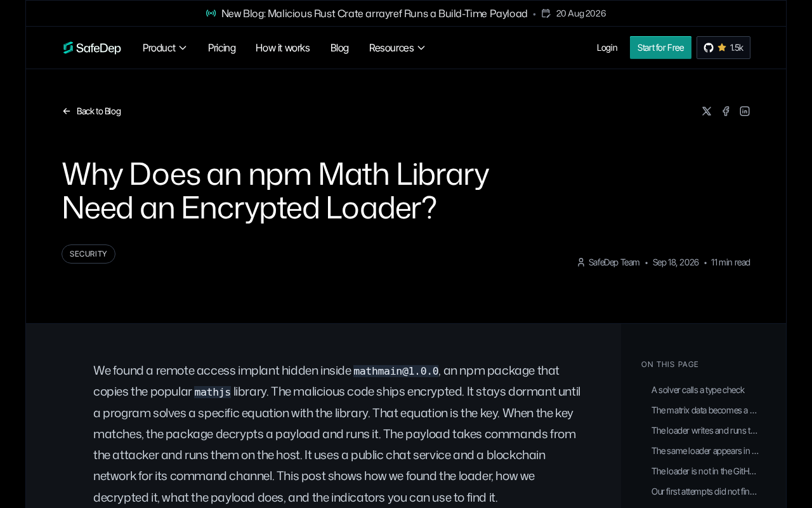
Task: Click the SECURITY tag badge
Action: 88,254
